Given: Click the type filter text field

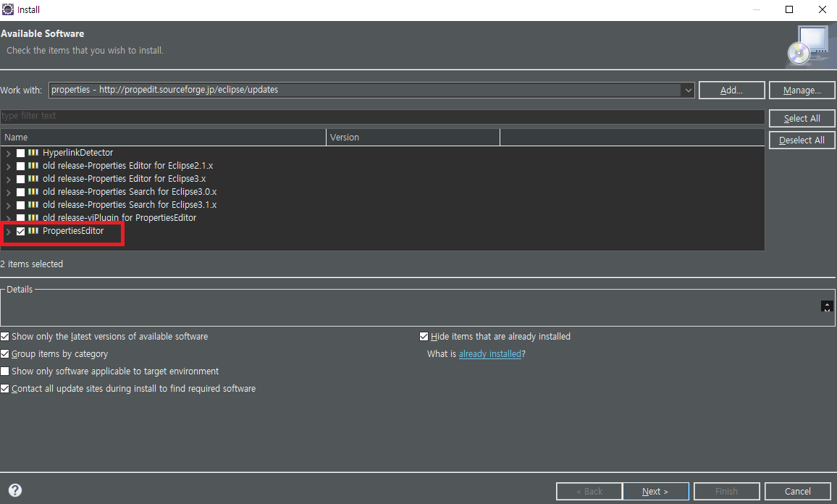Looking at the screenshot, I should click(382, 116).
